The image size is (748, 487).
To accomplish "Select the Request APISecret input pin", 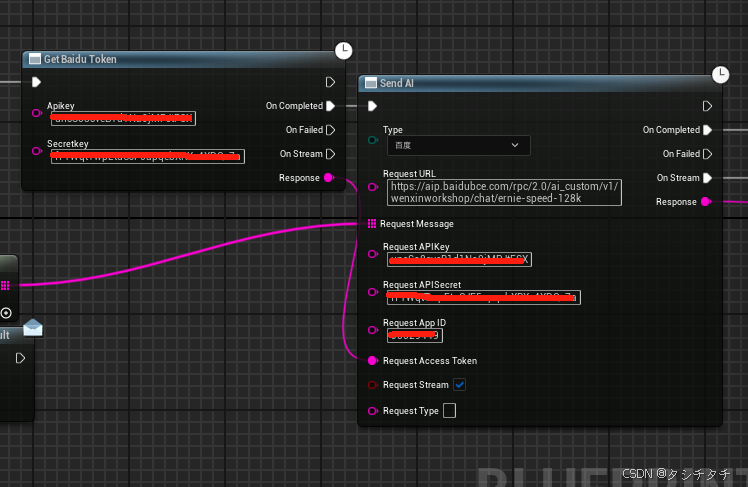I will [373, 292].
